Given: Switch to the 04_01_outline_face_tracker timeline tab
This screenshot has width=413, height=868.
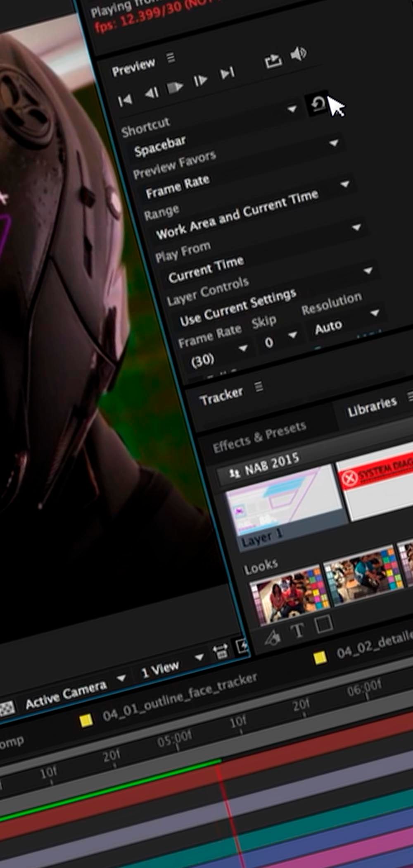Looking at the screenshot, I should (179, 696).
